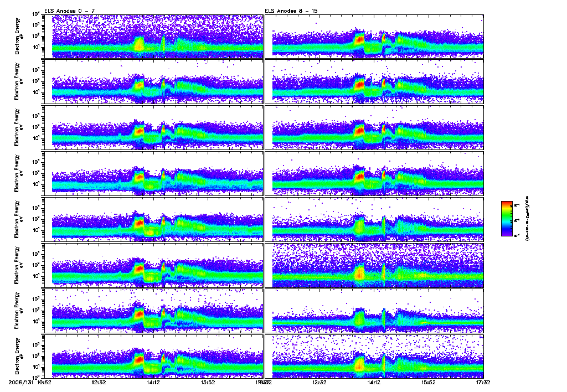Click "14:12" label under the Anodes 8-15 column
The height and width of the screenshot is (392, 567).
click(x=374, y=382)
